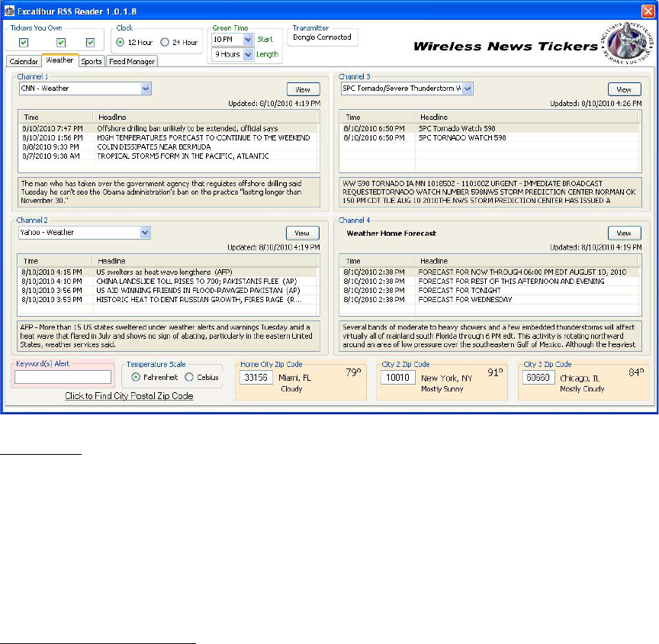Screen dimensions: 659x644
Task: Click the 'Dongle Connected' transmitter status
Action: coord(322,37)
